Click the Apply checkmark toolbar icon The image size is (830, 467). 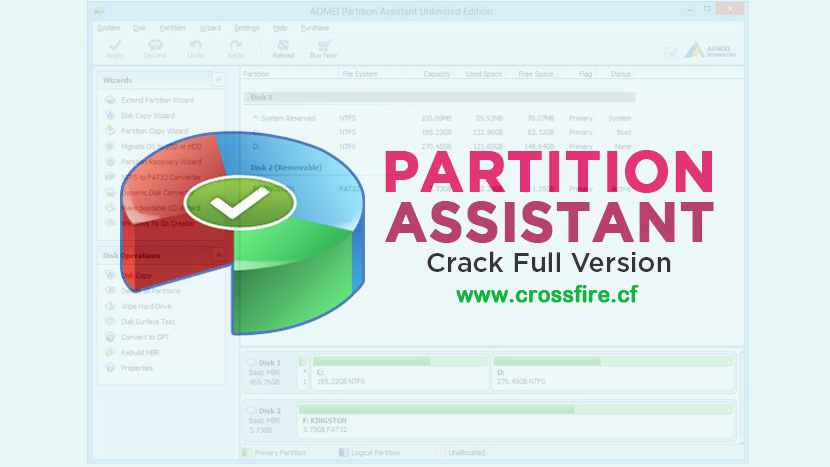click(x=114, y=46)
